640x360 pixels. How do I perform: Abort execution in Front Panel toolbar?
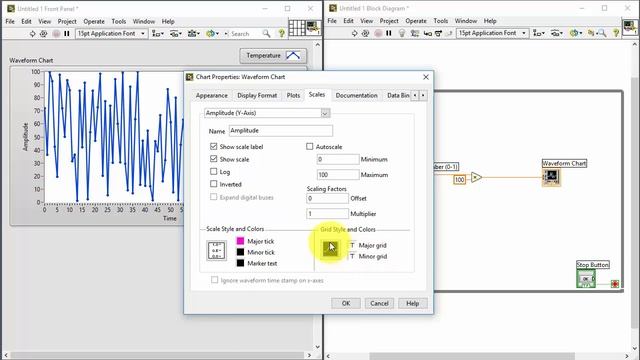coord(56,33)
